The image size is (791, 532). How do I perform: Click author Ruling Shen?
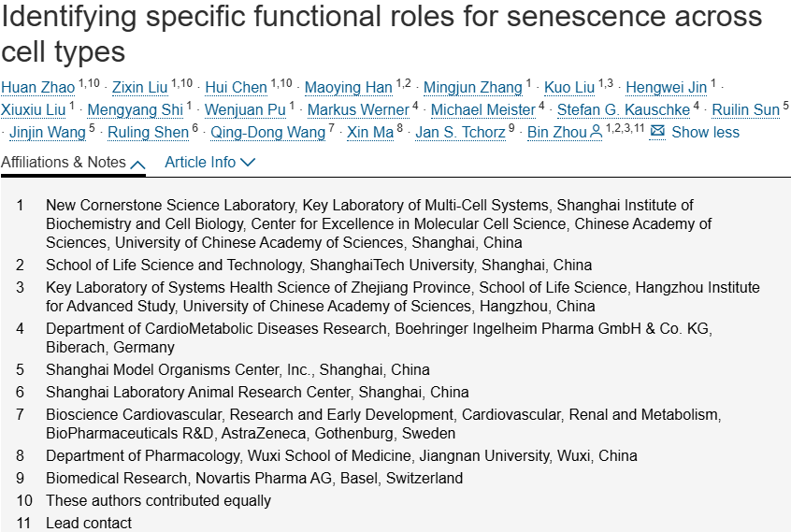[x=149, y=132]
